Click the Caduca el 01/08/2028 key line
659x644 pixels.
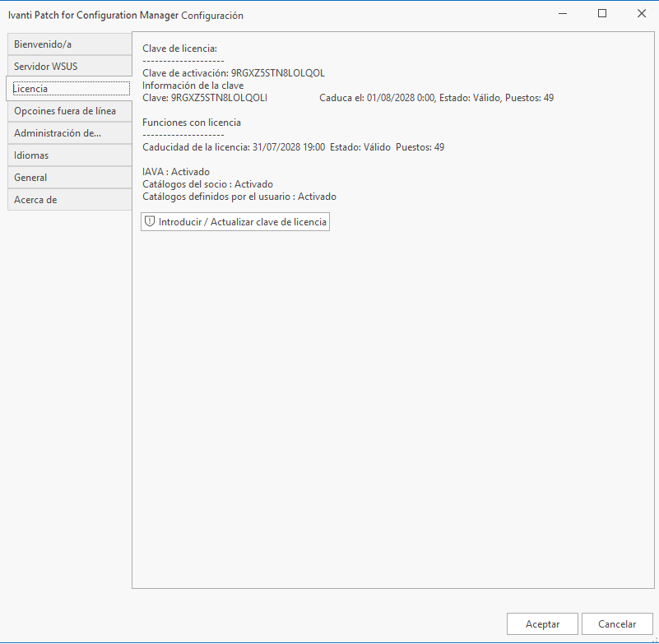click(436, 98)
